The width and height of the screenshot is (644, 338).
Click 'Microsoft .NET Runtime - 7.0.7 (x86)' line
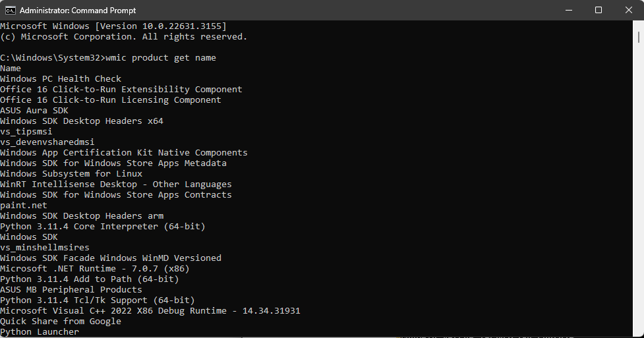click(95, 269)
